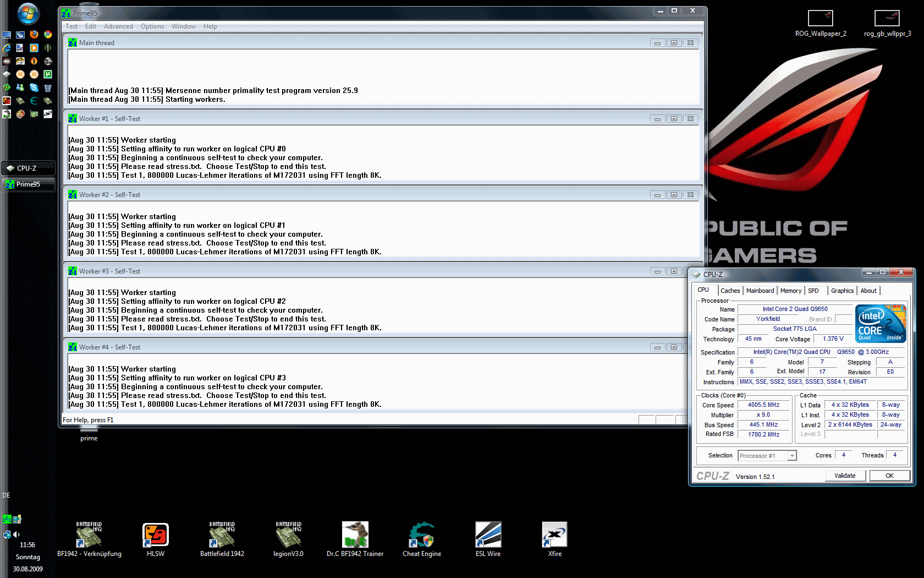Launch uTorrent from the quick launch

48,74
